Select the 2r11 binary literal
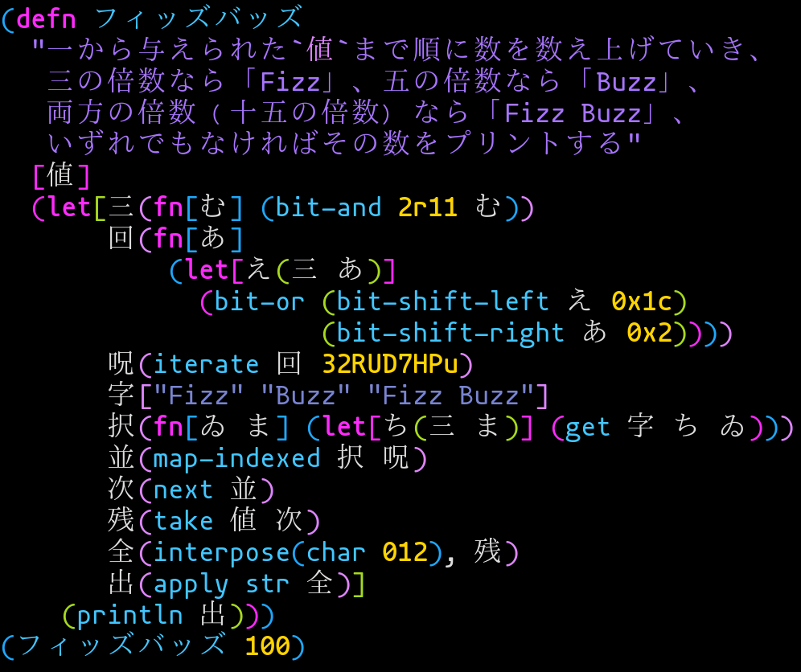 point(428,208)
